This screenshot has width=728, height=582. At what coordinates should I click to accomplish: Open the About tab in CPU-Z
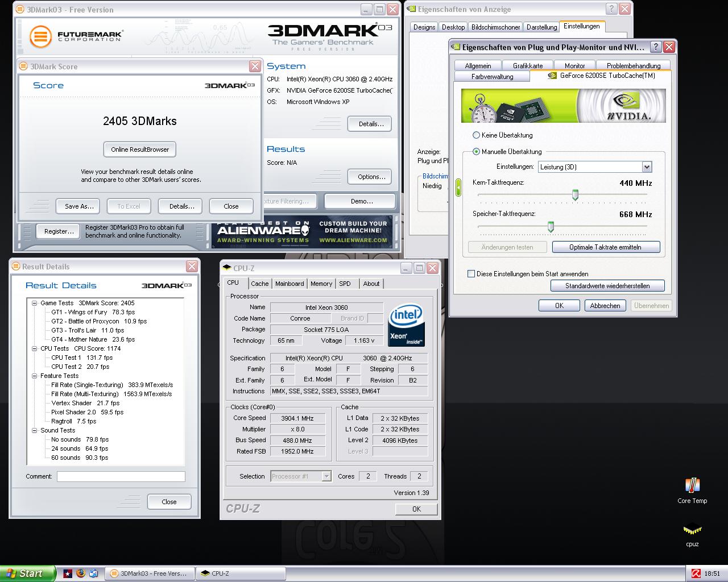pos(371,284)
